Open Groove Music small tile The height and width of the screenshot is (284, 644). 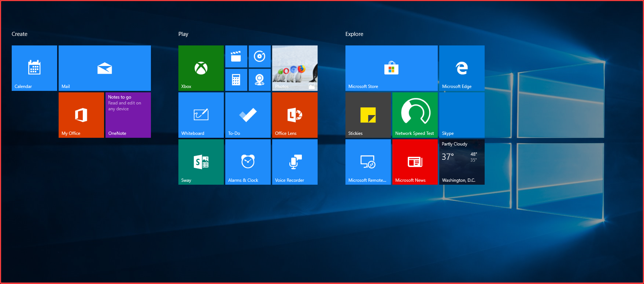(x=259, y=56)
